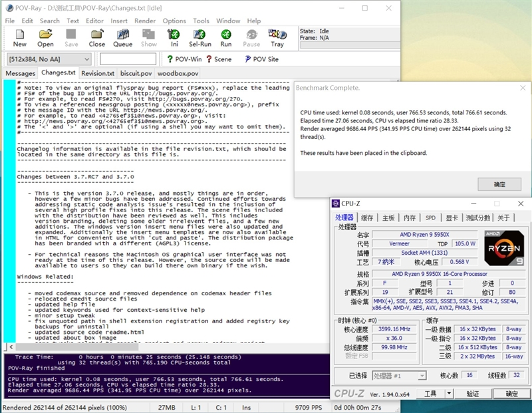Switch to the Messages tab
The width and height of the screenshot is (532, 413).
point(21,73)
